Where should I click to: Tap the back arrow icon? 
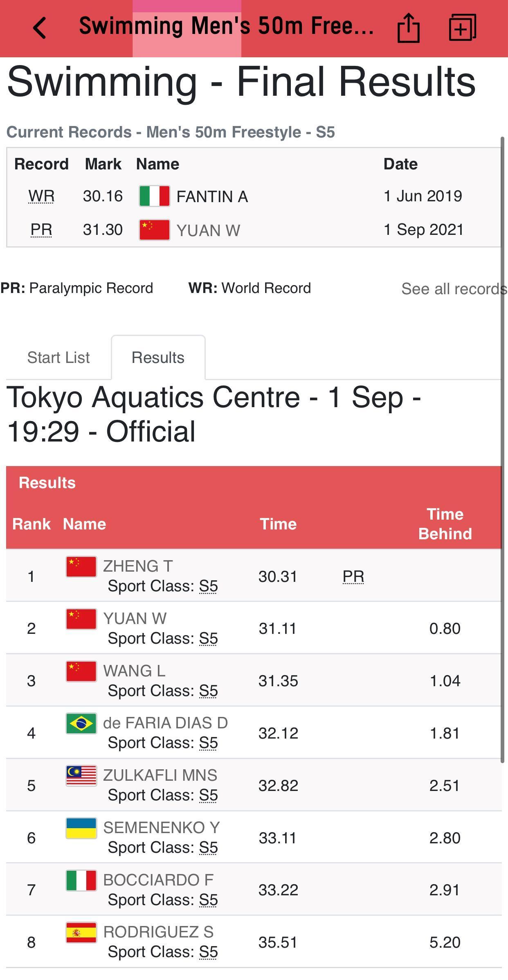point(40,28)
